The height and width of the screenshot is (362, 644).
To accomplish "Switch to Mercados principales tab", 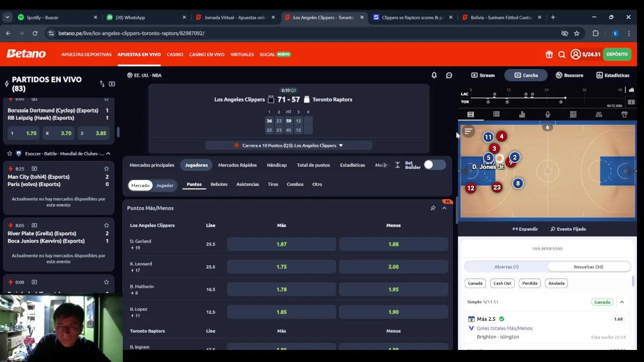I will 152,165.
